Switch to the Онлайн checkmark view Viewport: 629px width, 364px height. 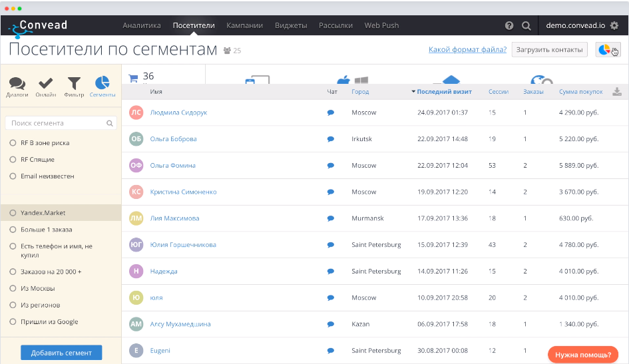(x=46, y=87)
